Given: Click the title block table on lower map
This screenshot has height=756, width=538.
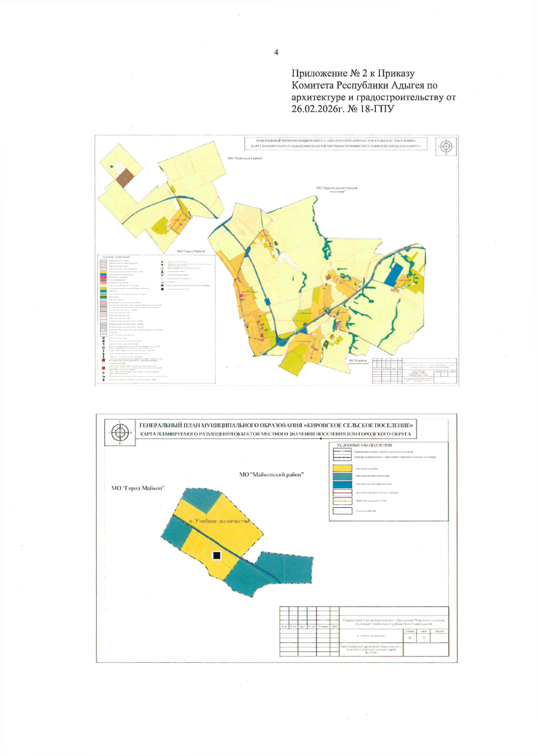Looking at the screenshot, I should pos(364,631).
